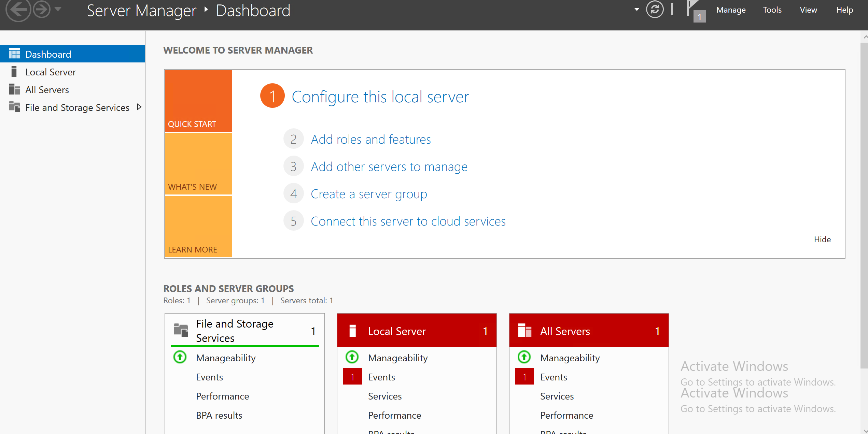Select Local Server in sidebar
868x434 pixels.
[x=51, y=72]
